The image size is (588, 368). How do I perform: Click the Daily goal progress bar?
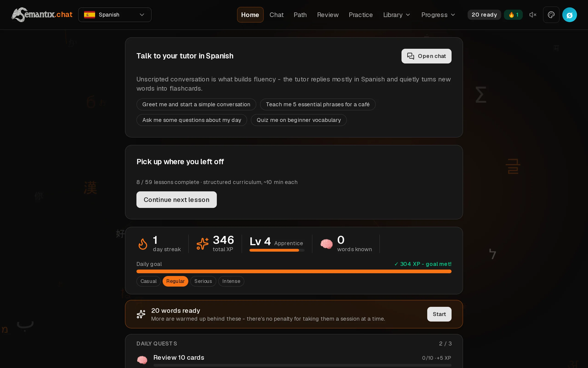click(294, 271)
